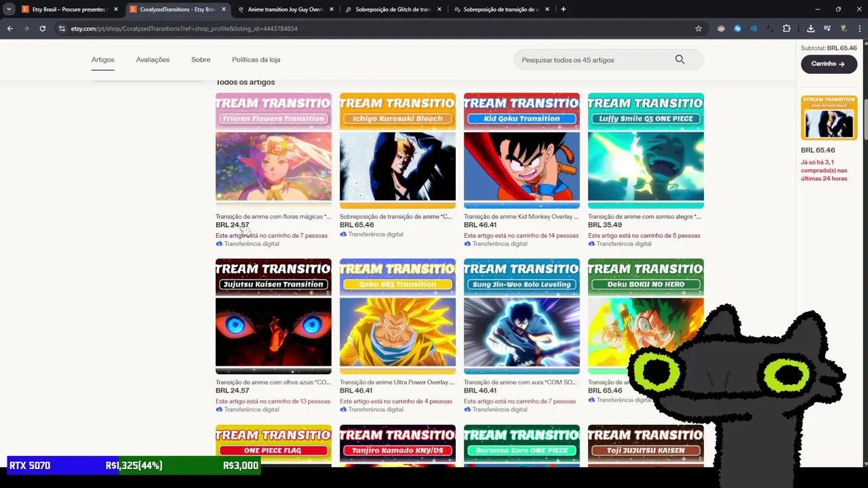868x488 pixels.
Task: Select the Artigos shop tab
Action: pyautogui.click(x=103, y=60)
